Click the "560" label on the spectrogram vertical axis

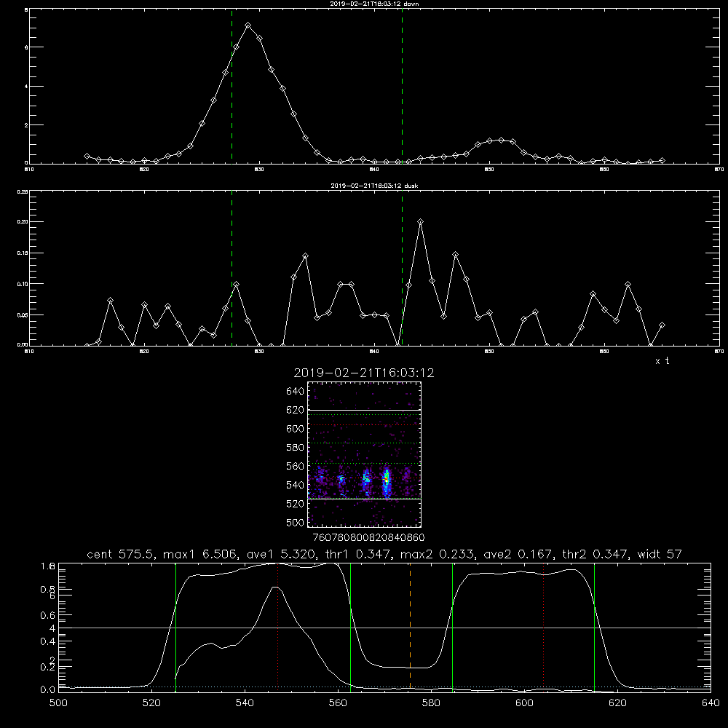click(295, 466)
